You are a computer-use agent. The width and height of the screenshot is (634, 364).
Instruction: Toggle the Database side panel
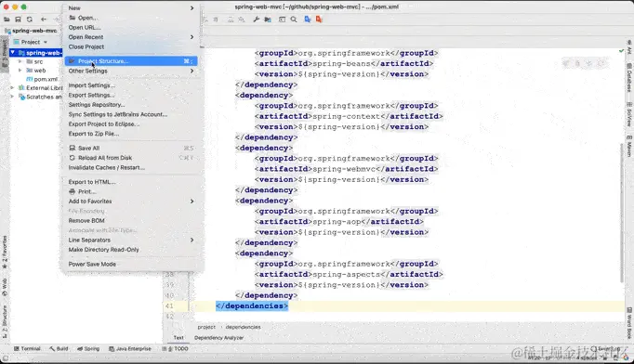pos(629,78)
